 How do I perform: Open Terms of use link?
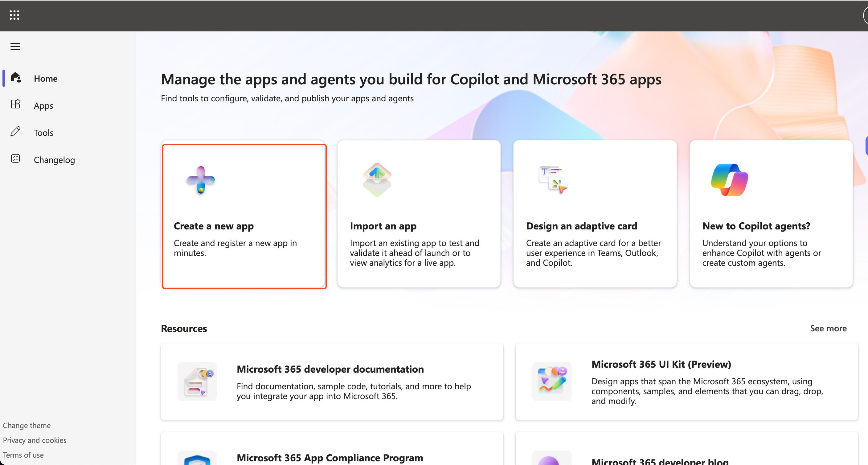tap(23, 455)
